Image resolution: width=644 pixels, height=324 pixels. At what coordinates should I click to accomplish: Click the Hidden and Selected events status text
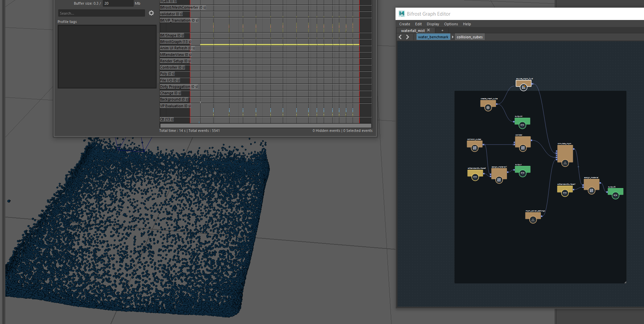(342, 131)
